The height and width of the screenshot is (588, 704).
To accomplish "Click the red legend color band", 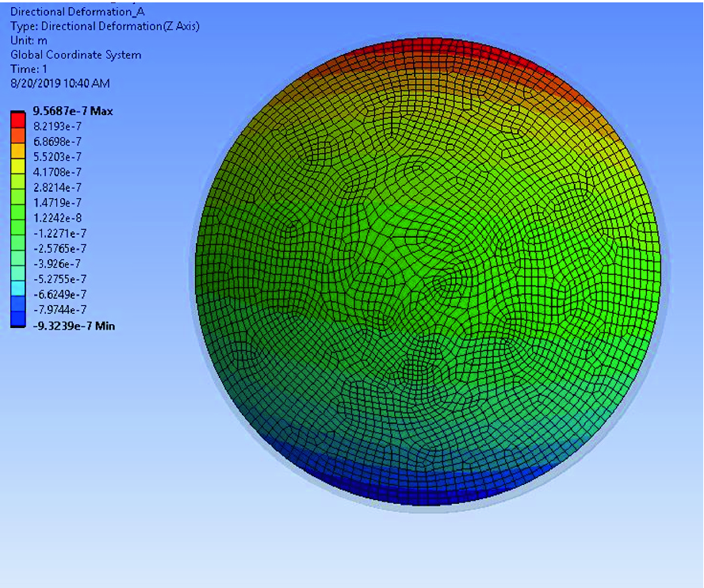I will (18, 120).
